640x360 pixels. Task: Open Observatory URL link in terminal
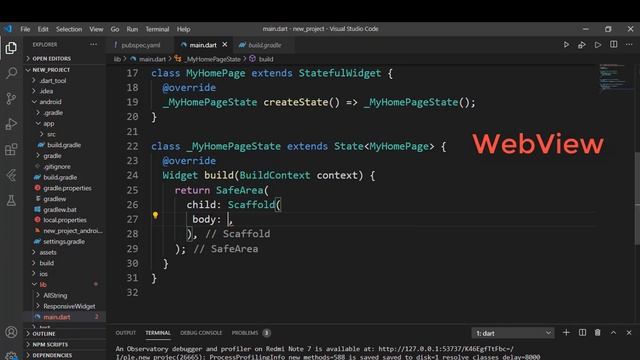pyautogui.click(x=446, y=349)
